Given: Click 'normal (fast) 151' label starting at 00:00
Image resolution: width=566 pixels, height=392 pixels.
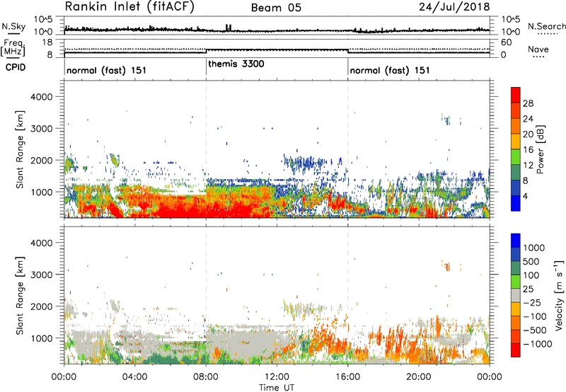Looking at the screenshot, I should click(x=107, y=70).
